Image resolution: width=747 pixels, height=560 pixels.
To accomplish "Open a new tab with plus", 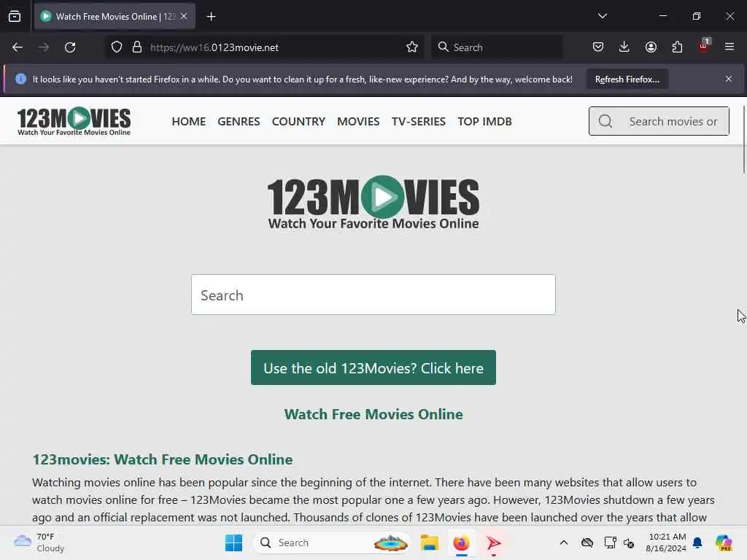I will point(211,17).
